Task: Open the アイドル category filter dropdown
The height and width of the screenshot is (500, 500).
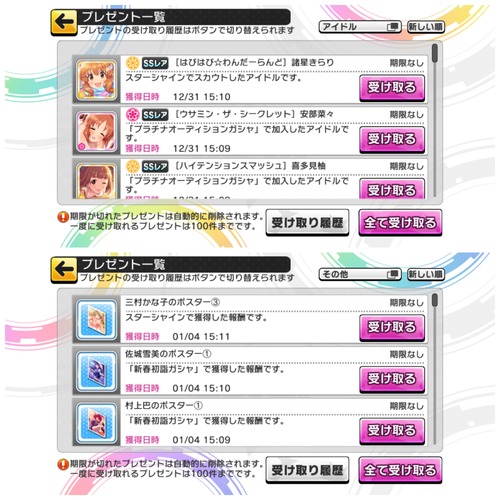Action: pos(360,27)
